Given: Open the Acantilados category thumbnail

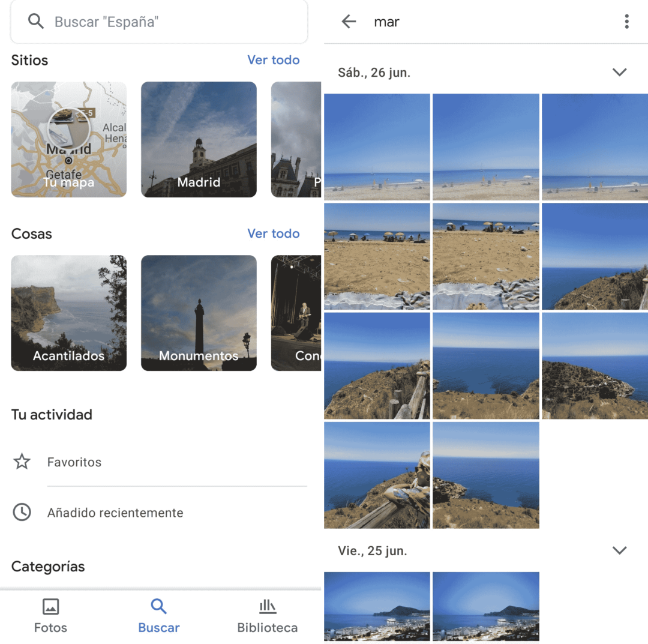Looking at the screenshot, I should [68, 313].
